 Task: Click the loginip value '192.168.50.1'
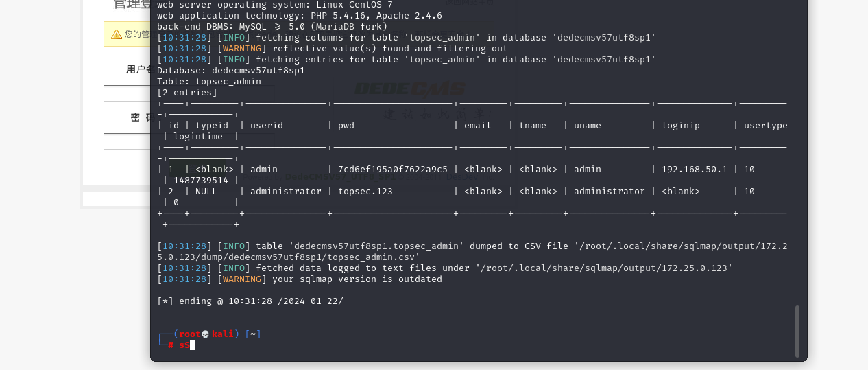[695, 170]
